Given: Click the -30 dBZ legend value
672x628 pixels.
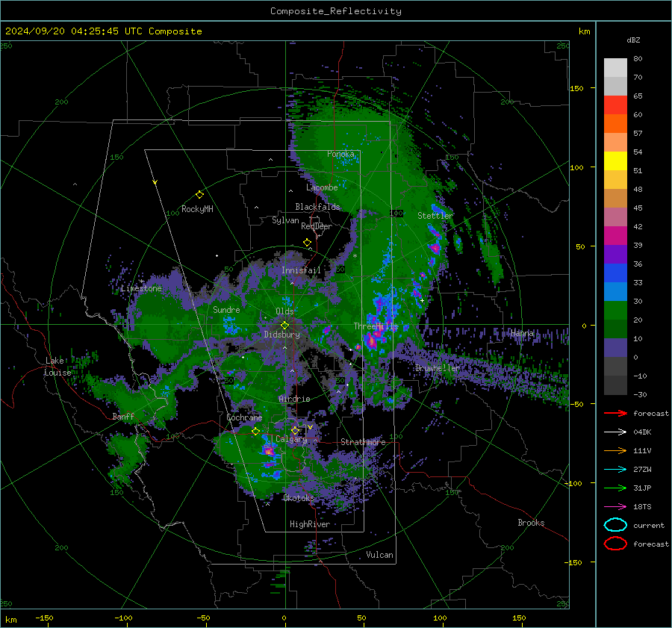Looking at the screenshot, I should tap(640, 394).
